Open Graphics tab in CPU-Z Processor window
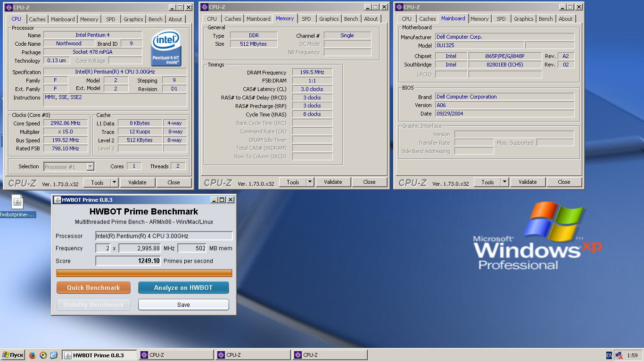The height and width of the screenshot is (362, 644). pos(133,19)
